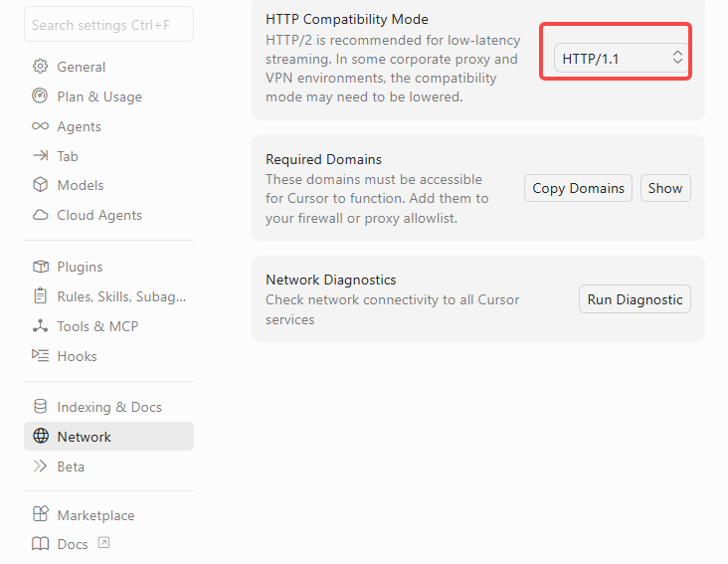This screenshot has width=728, height=564.
Task: Click the Marketplace icon
Action: coord(41,515)
